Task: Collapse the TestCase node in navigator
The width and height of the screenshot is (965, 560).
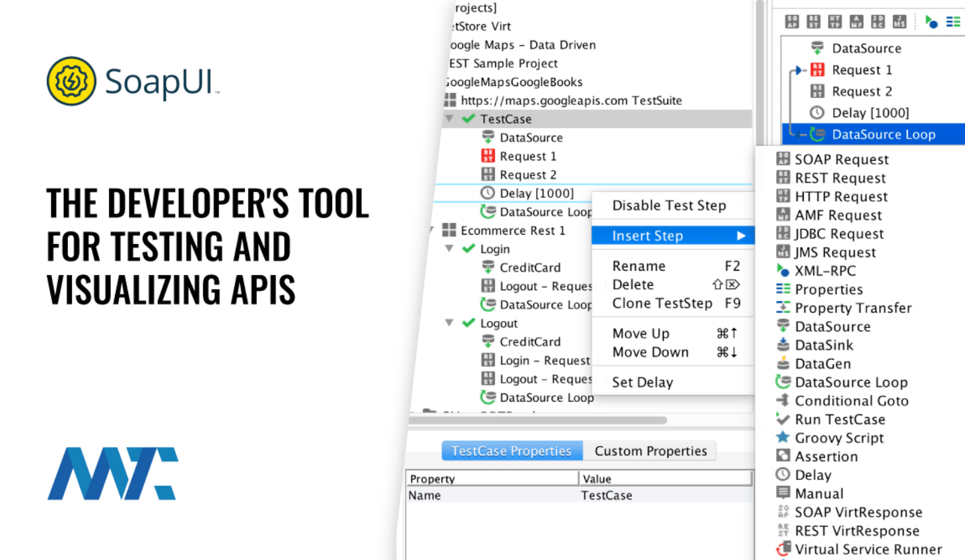Action: pyautogui.click(x=449, y=118)
